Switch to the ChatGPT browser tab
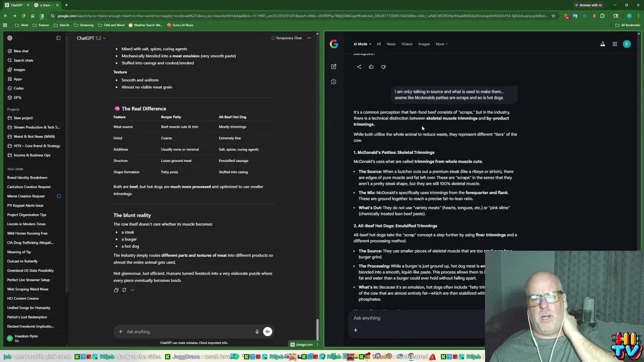This screenshot has height=362, width=644. coord(17,5)
